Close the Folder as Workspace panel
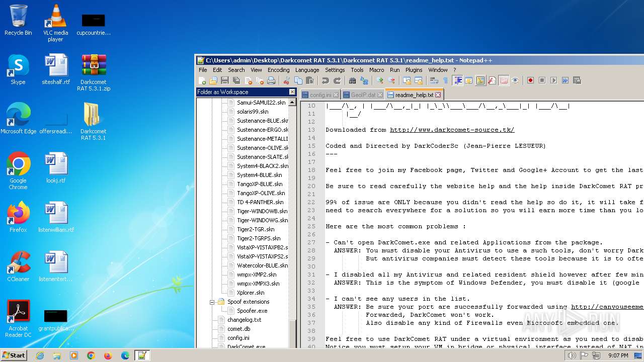644x362 pixels. click(292, 92)
